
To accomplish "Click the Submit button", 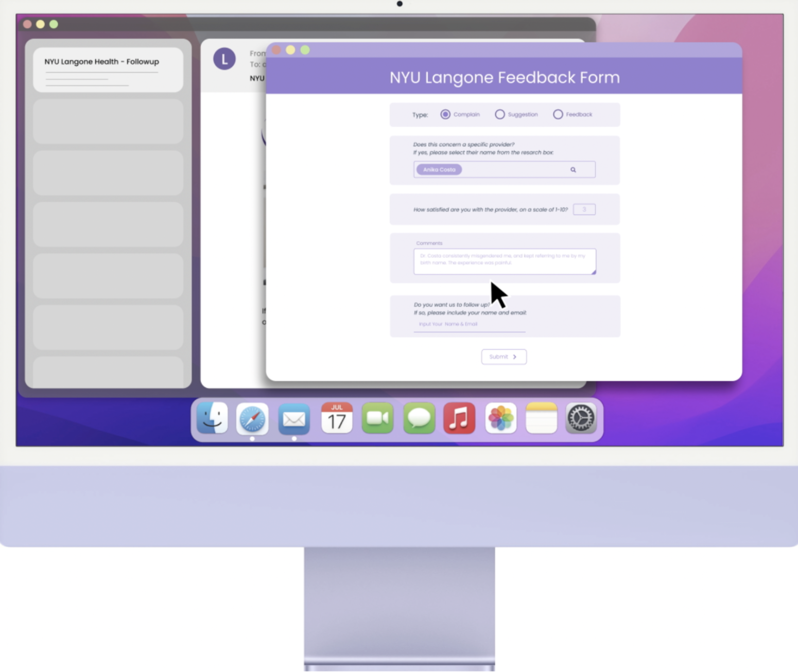I will 504,357.
